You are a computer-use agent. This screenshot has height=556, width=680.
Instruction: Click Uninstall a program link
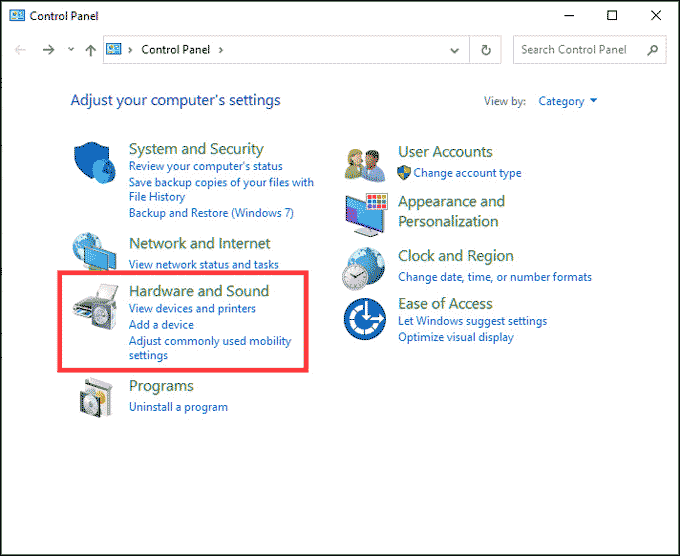click(178, 407)
